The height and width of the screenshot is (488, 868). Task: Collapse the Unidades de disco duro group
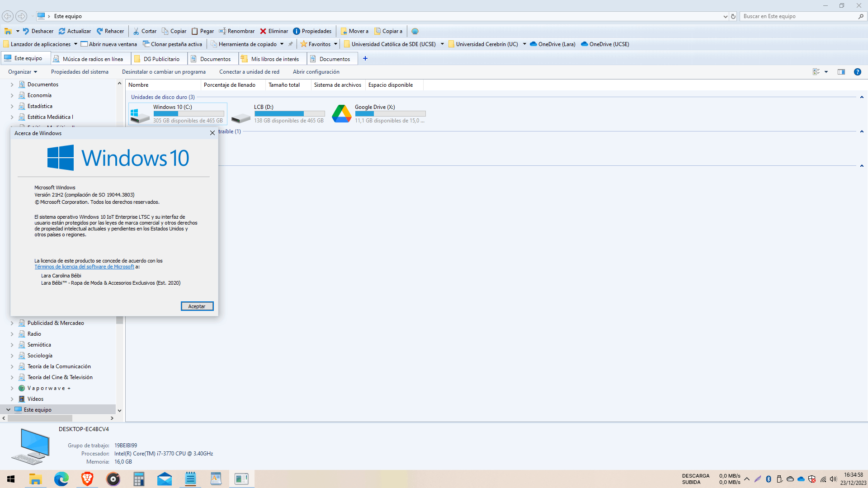[x=862, y=97]
